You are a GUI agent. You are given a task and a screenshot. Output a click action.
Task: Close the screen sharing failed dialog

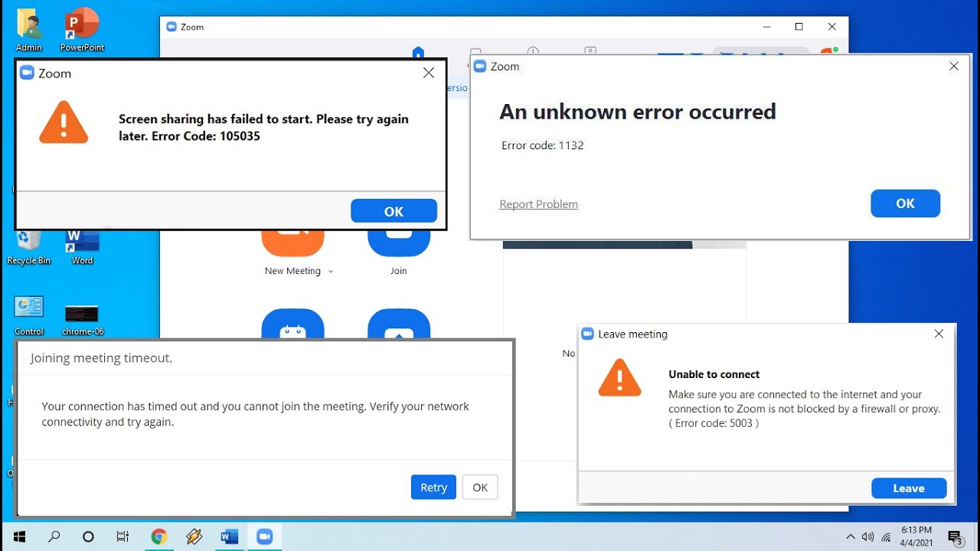click(429, 73)
